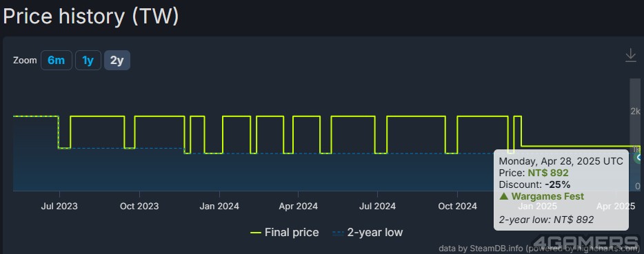The image size is (644, 254).
Task: Click the Price history (TW) heading
Action: click(91, 17)
